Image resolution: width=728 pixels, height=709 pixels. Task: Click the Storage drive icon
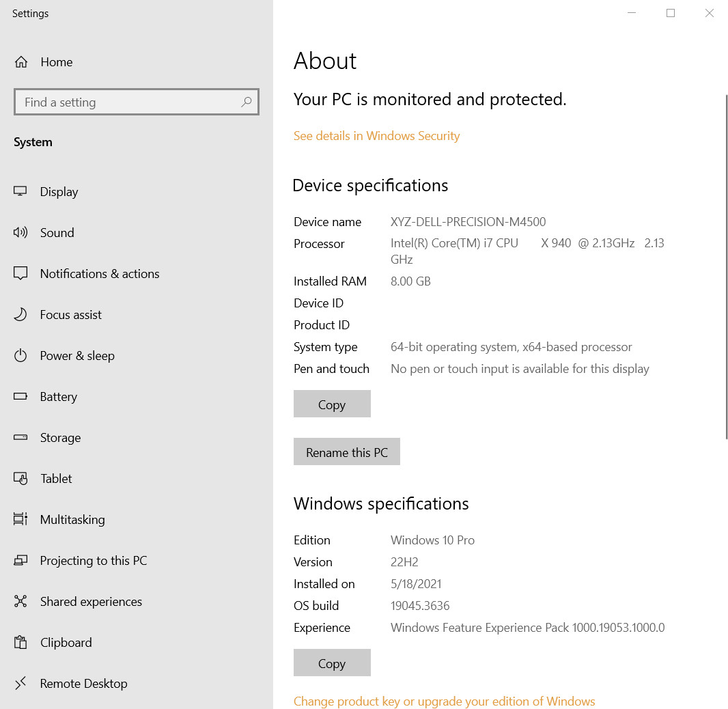[20, 437]
